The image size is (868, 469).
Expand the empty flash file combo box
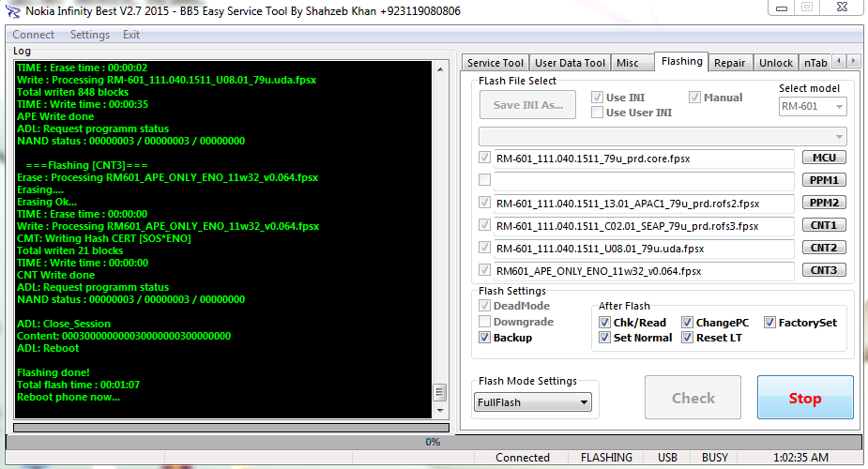[x=662, y=136]
